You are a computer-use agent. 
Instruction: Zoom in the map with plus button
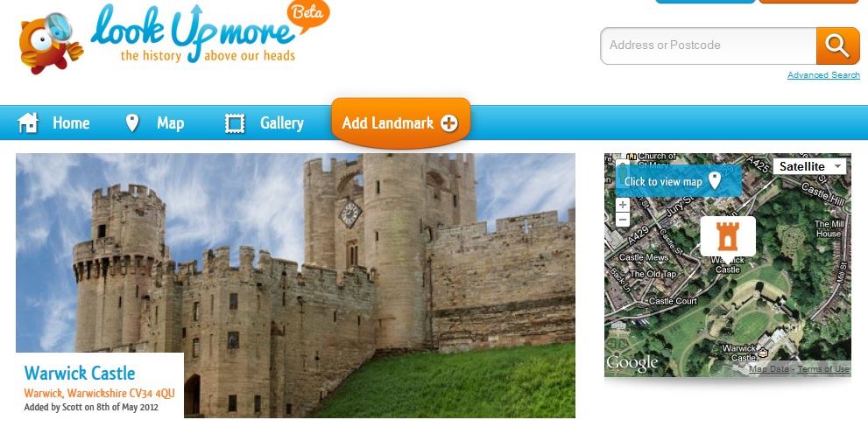623,206
